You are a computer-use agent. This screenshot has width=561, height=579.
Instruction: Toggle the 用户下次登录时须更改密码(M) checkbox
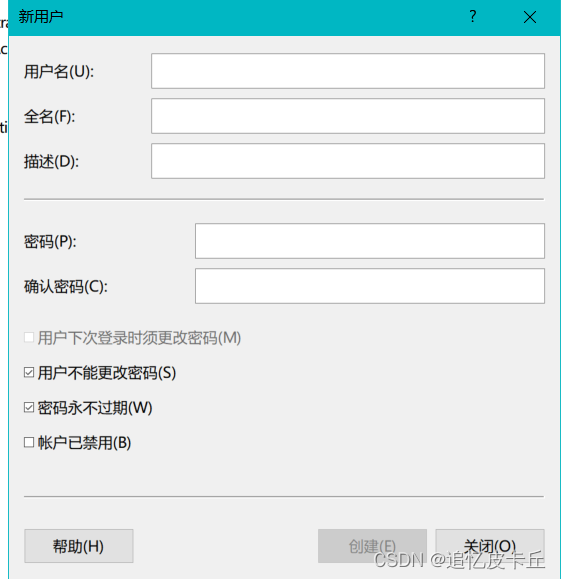(29, 338)
